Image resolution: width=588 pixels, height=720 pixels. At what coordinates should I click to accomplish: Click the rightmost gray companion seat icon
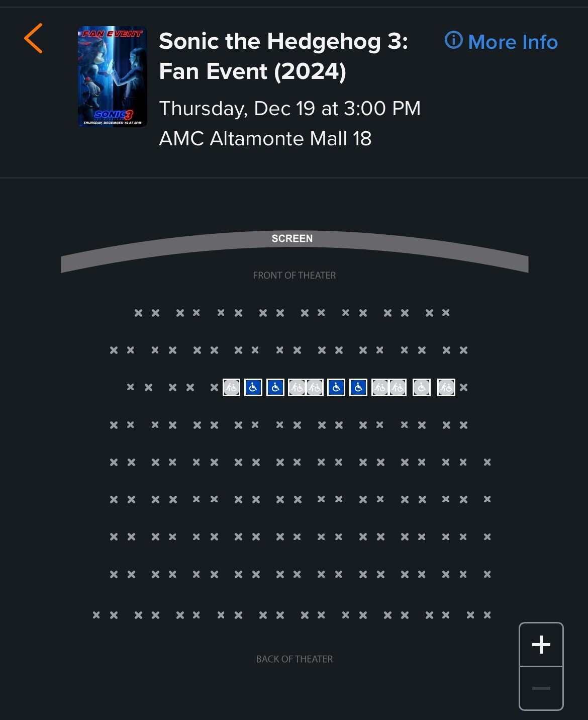point(446,388)
